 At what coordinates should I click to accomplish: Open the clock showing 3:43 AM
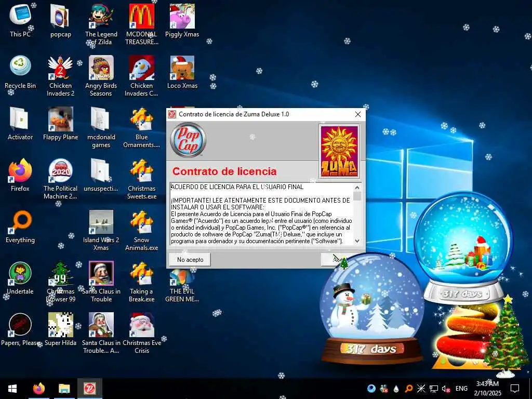(x=487, y=389)
